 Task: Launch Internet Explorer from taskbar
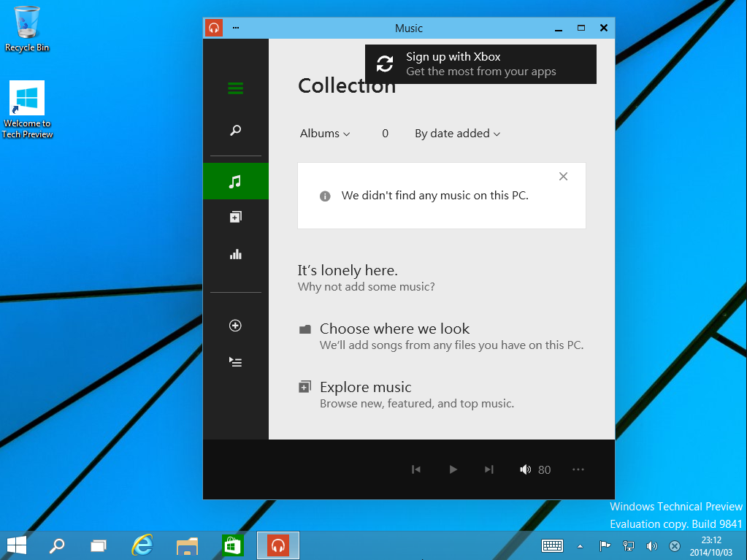point(142,545)
